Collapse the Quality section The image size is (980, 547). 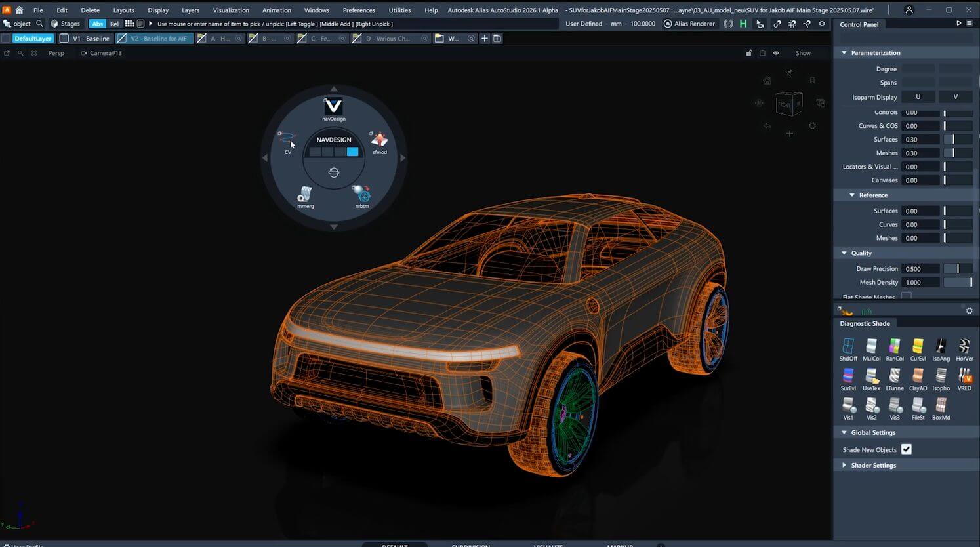click(x=844, y=253)
